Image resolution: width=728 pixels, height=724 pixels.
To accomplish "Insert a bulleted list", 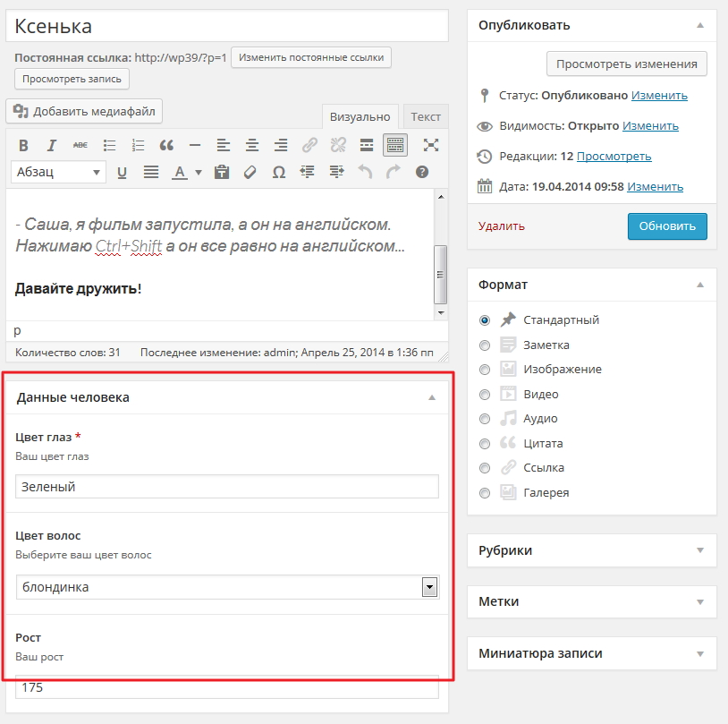I will pyautogui.click(x=109, y=146).
